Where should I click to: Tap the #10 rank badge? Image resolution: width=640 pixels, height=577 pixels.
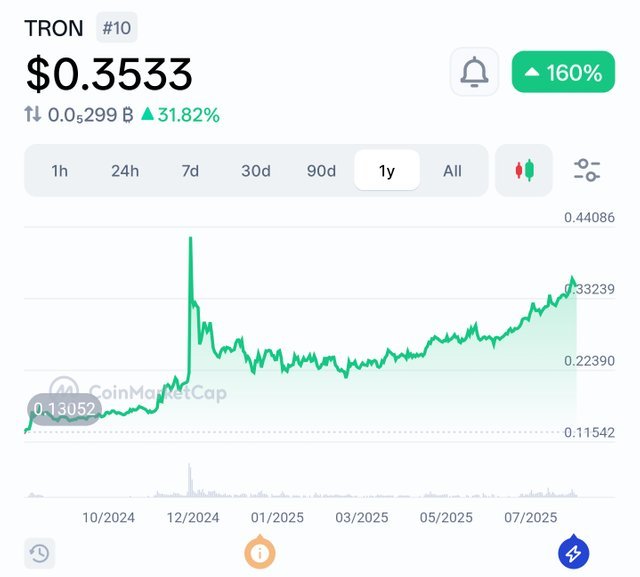[x=117, y=28]
